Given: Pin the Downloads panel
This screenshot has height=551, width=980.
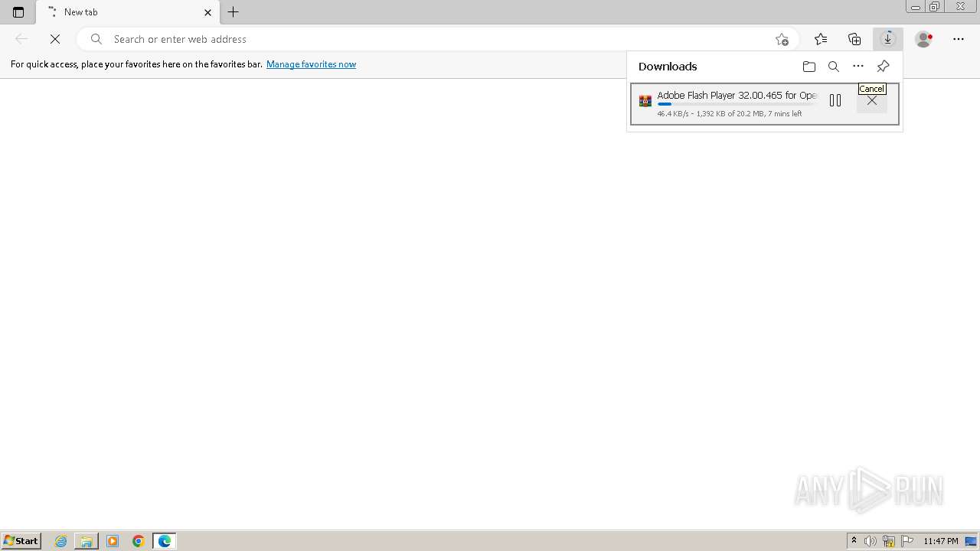Looking at the screenshot, I should pos(883,67).
